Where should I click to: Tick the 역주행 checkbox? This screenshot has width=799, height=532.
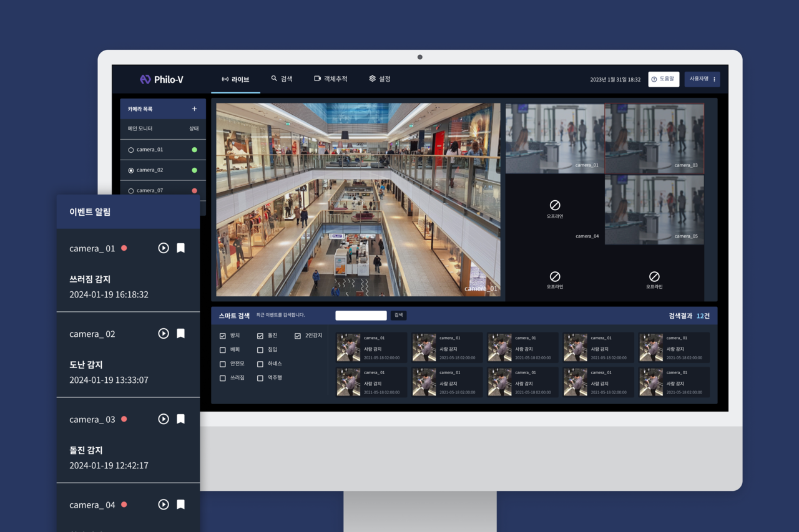260,379
